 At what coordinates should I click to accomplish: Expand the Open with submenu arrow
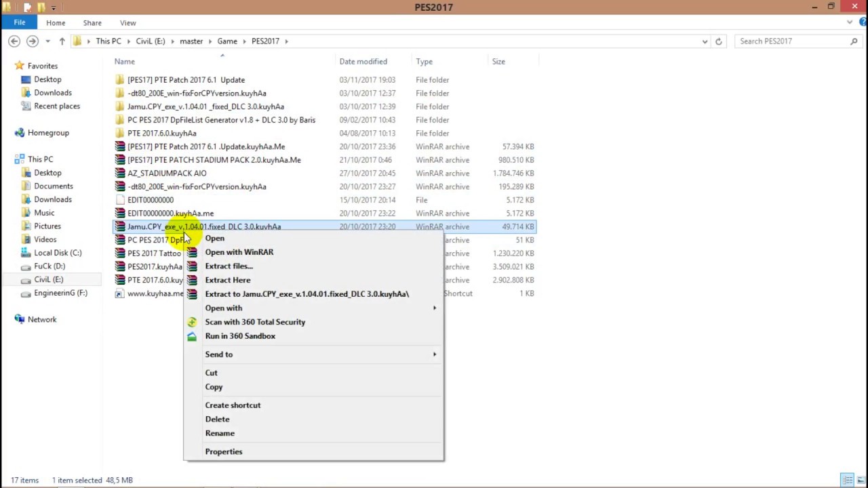tap(435, 308)
